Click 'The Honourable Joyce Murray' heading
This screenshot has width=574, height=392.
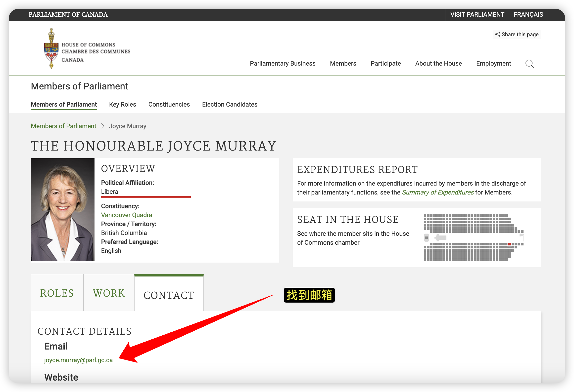(153, 146)
